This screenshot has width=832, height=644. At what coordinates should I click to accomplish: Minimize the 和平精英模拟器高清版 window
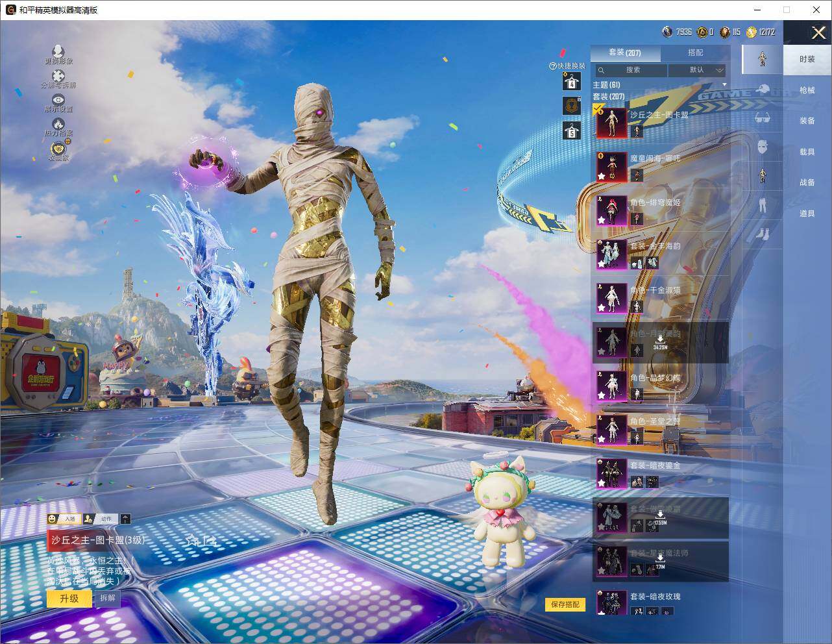pos(758,10)
